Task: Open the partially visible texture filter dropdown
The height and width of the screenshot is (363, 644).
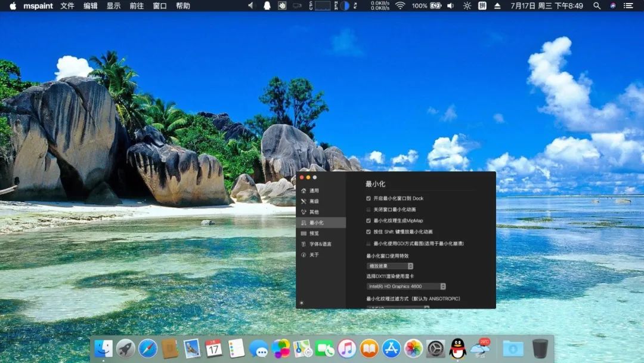Action: click(398, 307)
